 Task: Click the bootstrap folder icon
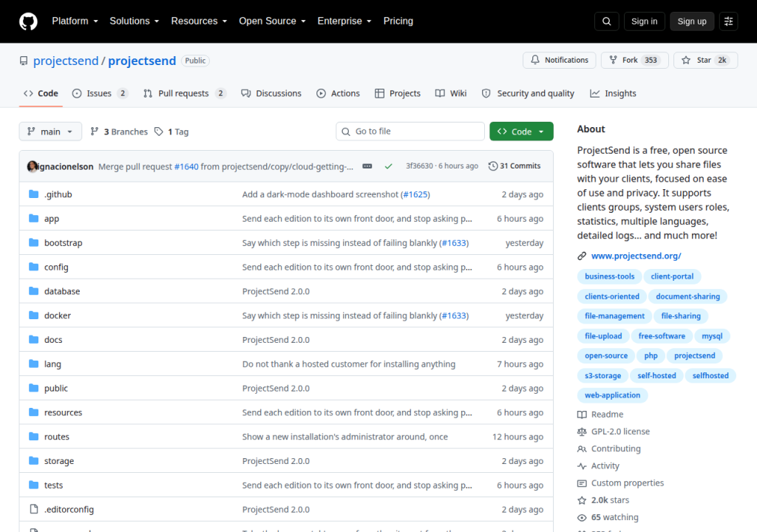(x=33, y=242)
